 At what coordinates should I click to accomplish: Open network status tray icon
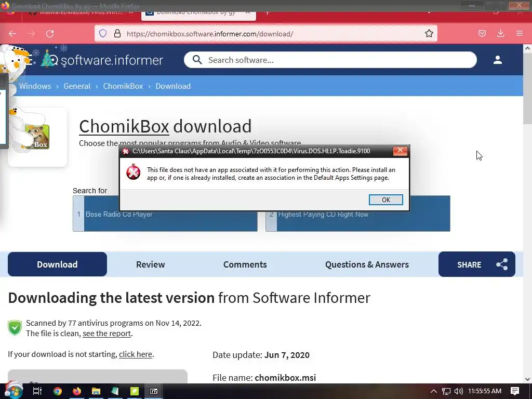(x=446, y=392)
